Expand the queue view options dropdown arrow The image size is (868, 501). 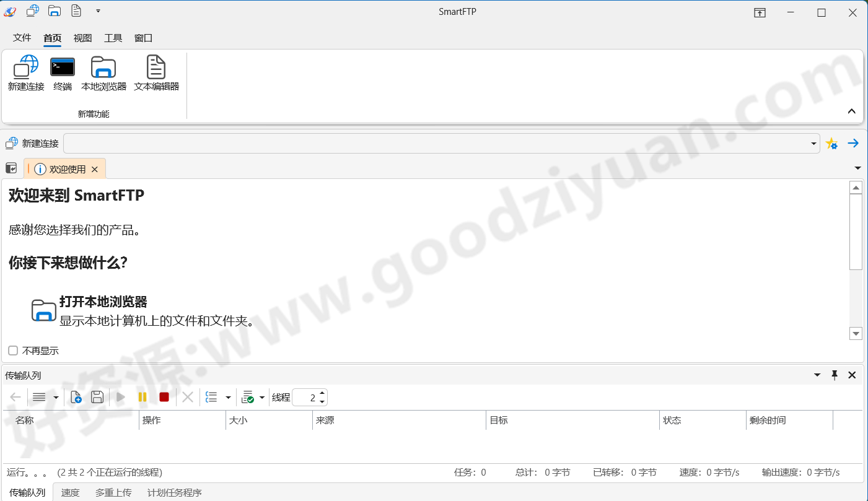(228, 397)
